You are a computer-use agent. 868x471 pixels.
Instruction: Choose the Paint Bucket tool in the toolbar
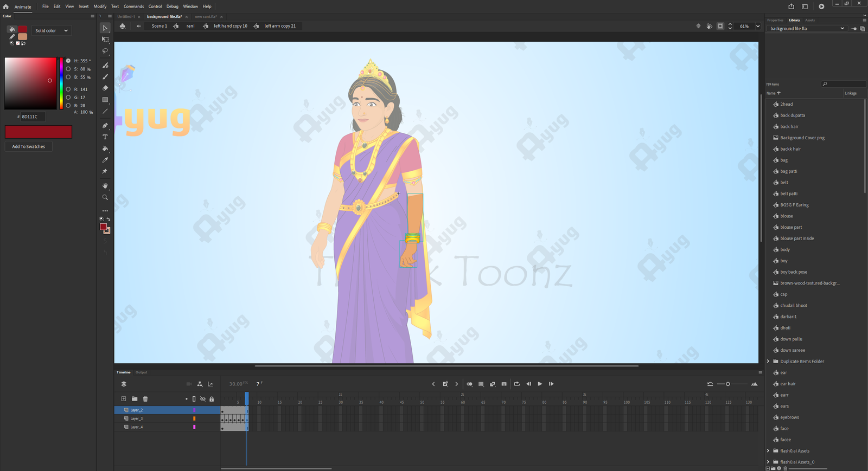pyautogui.click(x=105, y=149)
